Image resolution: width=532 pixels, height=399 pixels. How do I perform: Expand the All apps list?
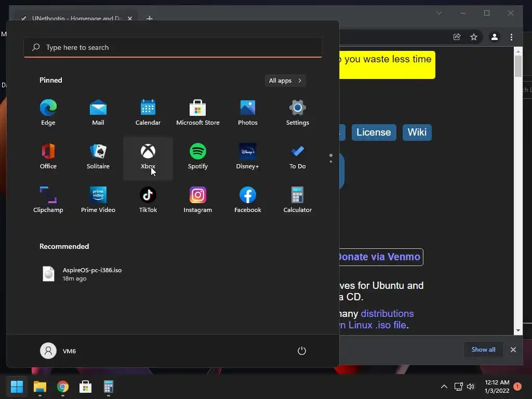[285, 81]
